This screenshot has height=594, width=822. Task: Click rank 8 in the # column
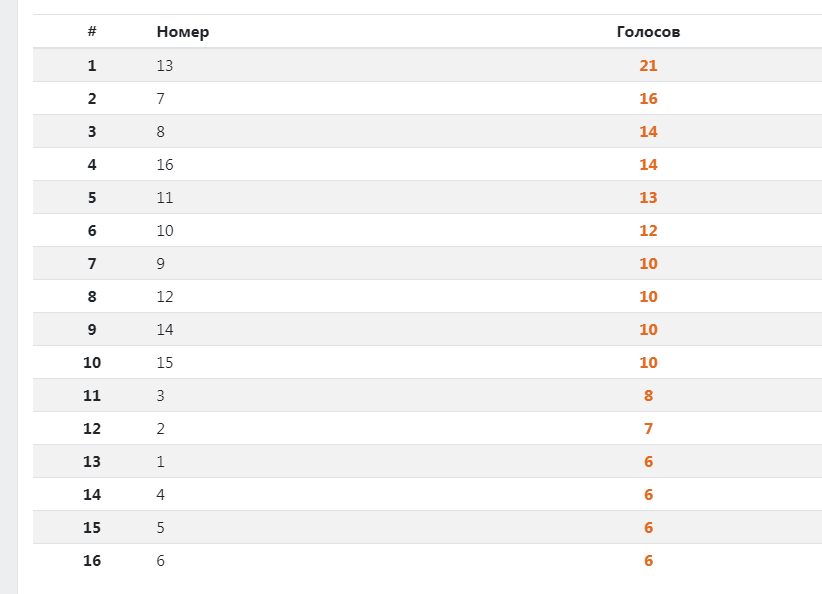(x=92, y=297)
